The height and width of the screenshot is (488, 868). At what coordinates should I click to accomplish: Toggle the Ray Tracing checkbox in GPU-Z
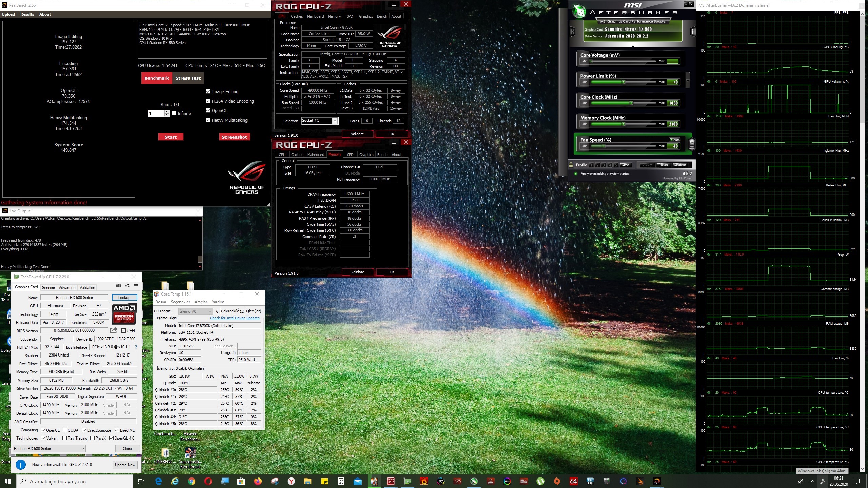coord(65,438)
